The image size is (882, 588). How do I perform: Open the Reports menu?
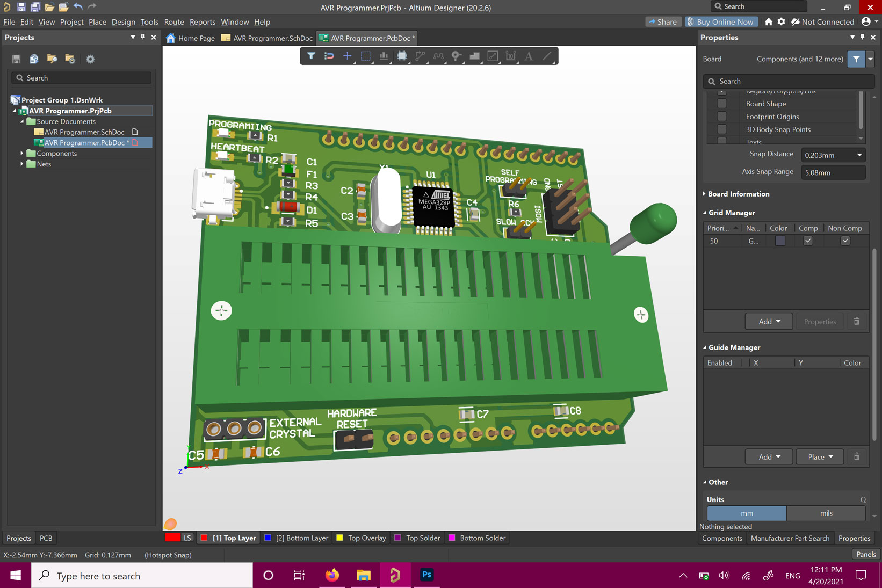[x=203, y=22]
